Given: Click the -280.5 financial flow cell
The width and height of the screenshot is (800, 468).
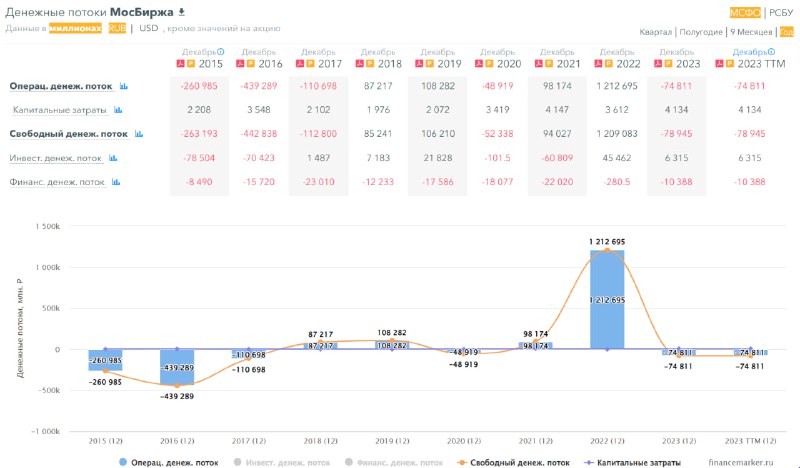Looking at the screenshot, I should click(617, 182).
